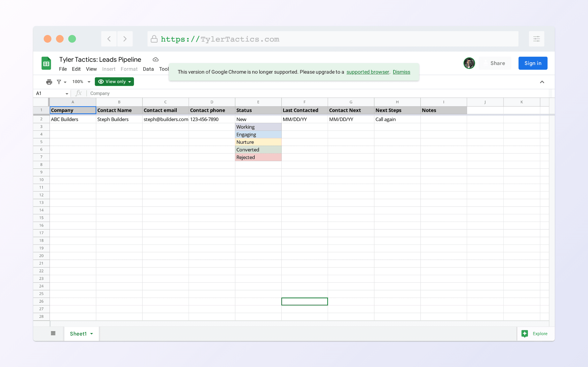Image resolution: width=588 pixels, height=367 pixels.
Task: Click the browser forward arrow
Action: click(125, 39)
